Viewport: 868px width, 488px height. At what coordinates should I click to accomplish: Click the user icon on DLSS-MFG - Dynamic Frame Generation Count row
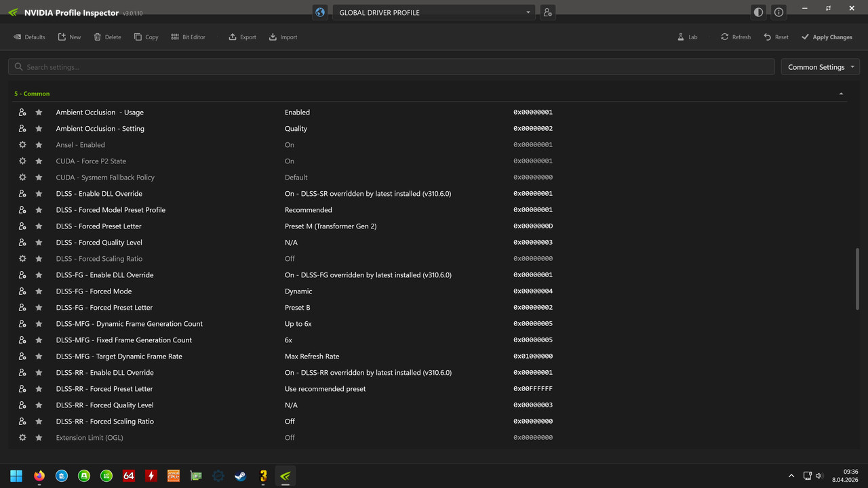pos(22,324)
